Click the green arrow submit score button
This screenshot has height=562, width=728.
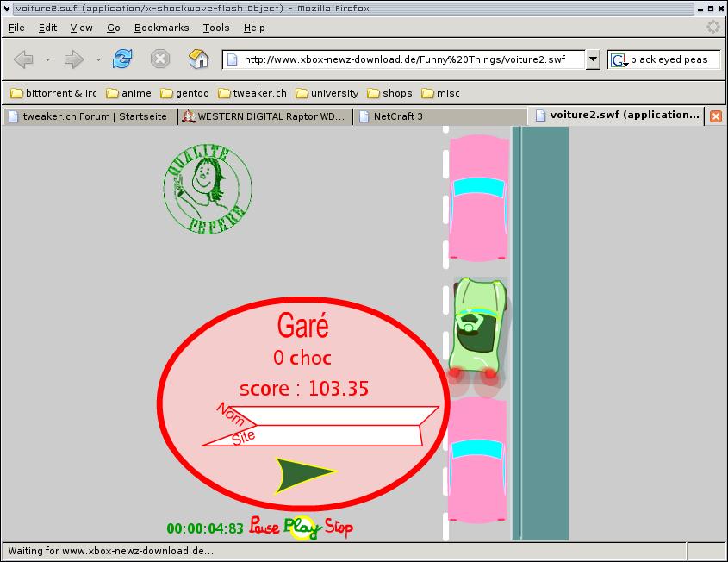click(x=303, y=474)
